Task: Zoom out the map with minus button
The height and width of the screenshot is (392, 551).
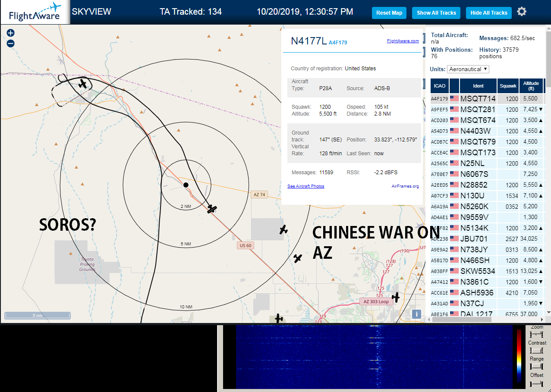Action: [x=11, y=43]
